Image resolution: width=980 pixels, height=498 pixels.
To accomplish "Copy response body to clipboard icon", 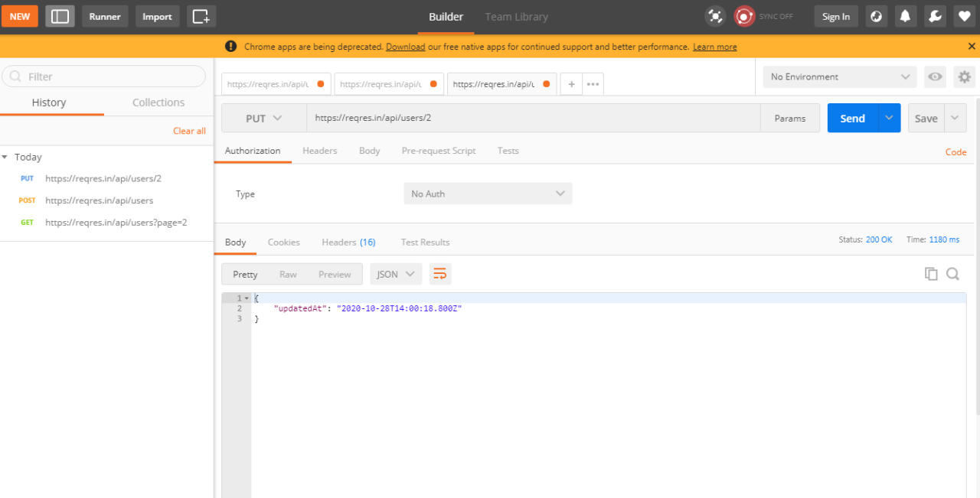I will (931, 274).
